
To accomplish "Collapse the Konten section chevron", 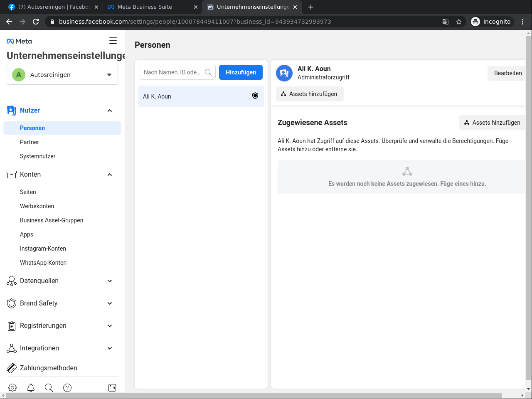I will coord(110,175).
